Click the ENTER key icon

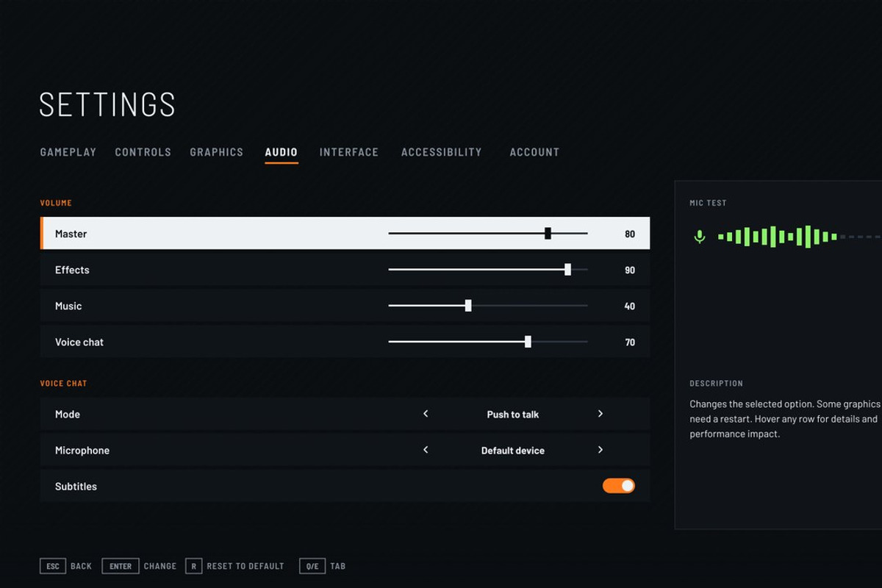pyautogui.click(x=121, y=566)
